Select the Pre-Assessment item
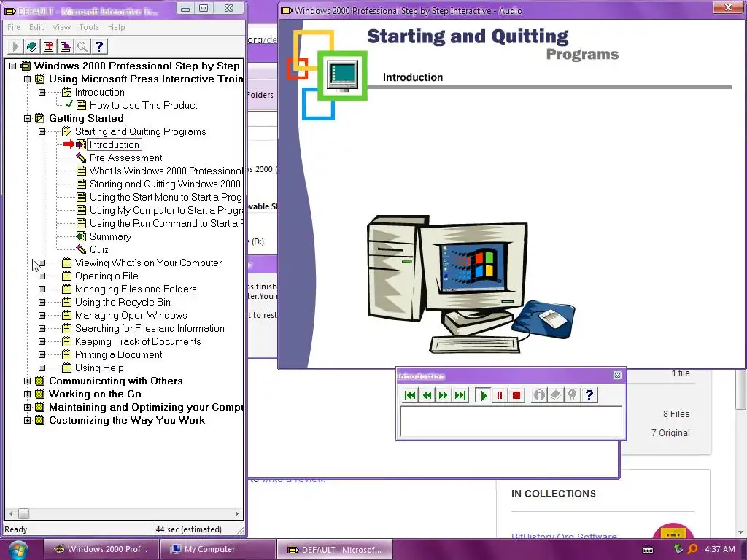This screenshot has width=747, height=560. point(125,157)
